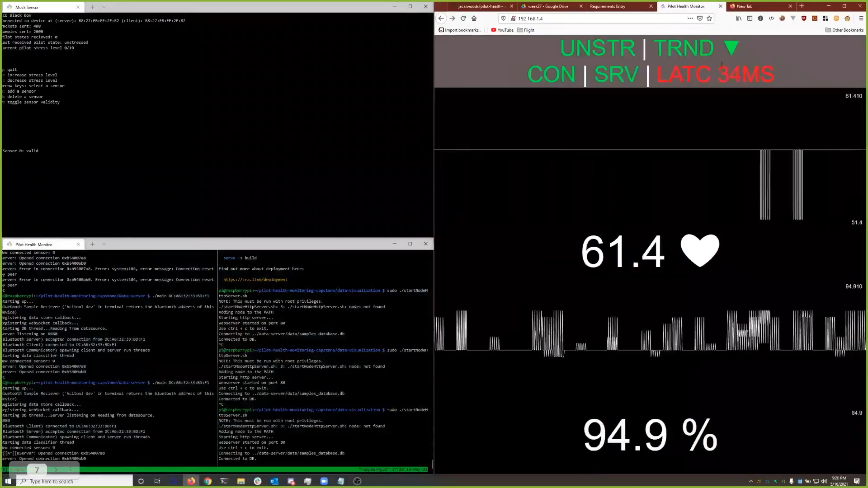This screenshot has width=868, height=488.
Task: Click the Save to Pocket icon
Action: pos(700,19)
